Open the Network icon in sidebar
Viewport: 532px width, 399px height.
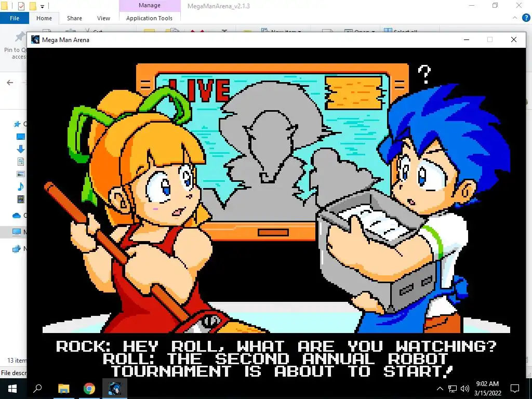pos(17,249)
